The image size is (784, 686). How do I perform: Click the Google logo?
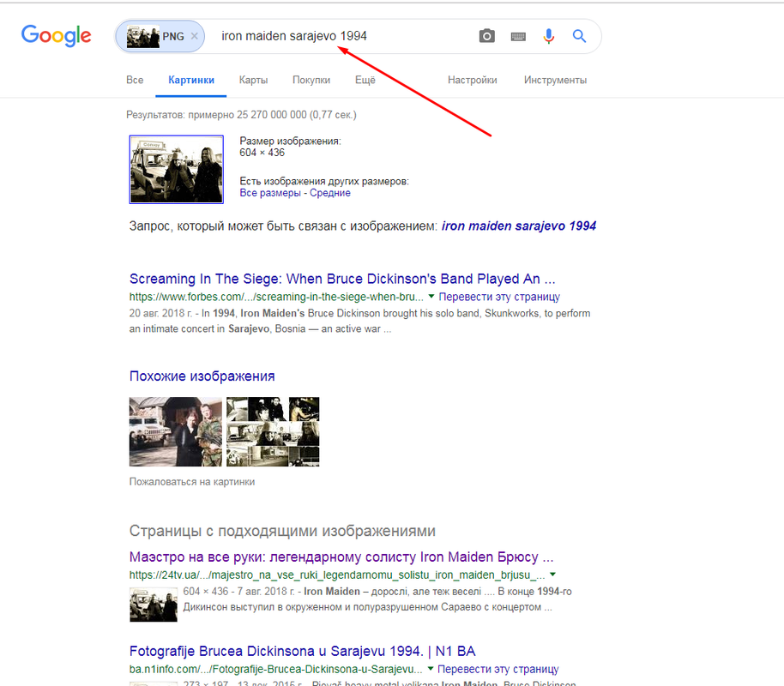[56, 36]
